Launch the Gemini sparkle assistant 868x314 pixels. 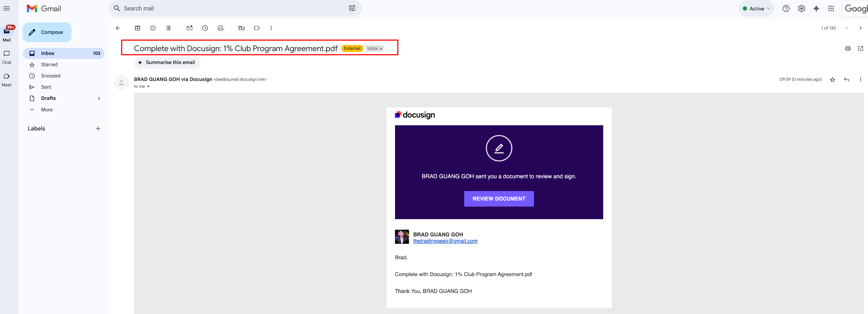pyautogui.click(x=816, y=8)
